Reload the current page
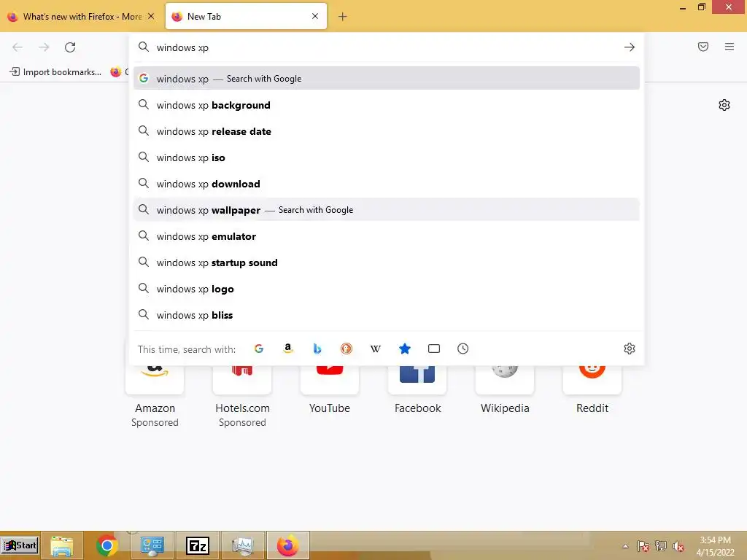This screenshot has width=747, height=560. (x=70, y=47)
